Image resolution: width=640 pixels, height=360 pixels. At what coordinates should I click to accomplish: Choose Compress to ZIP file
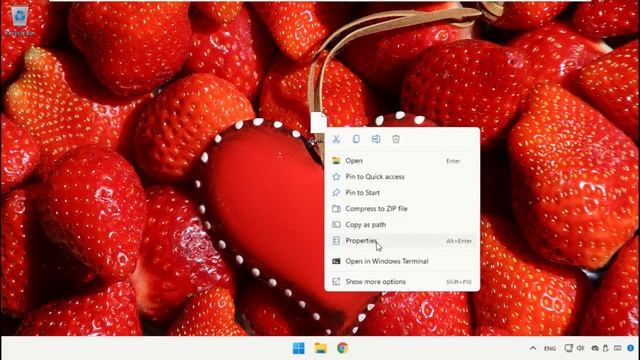point(402,209)
